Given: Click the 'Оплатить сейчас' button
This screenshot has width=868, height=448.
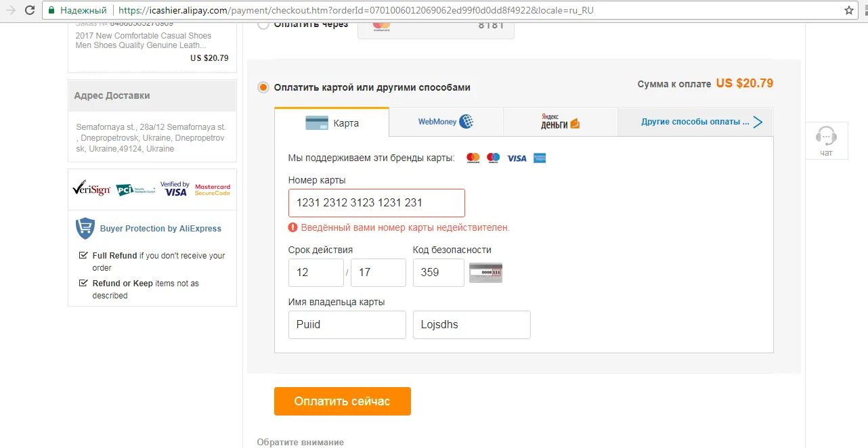Looking at the screenshot, I should click(343, 401).
